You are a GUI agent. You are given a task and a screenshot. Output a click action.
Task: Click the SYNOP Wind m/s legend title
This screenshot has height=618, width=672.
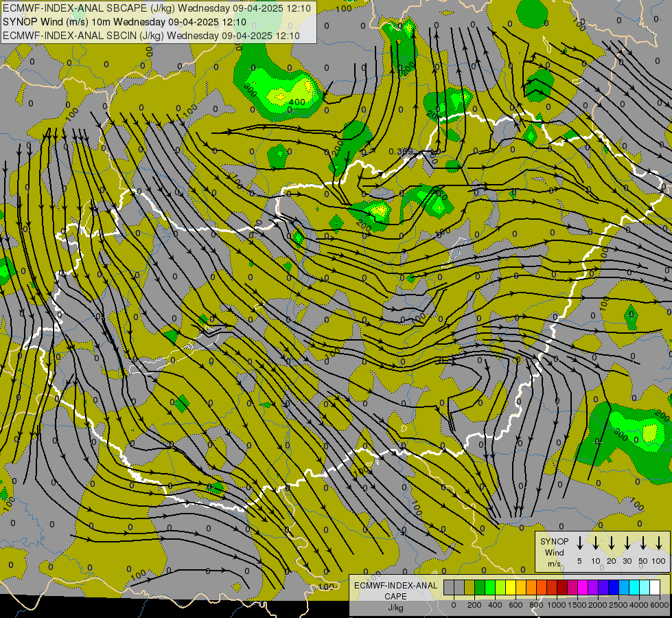point(554,553)
